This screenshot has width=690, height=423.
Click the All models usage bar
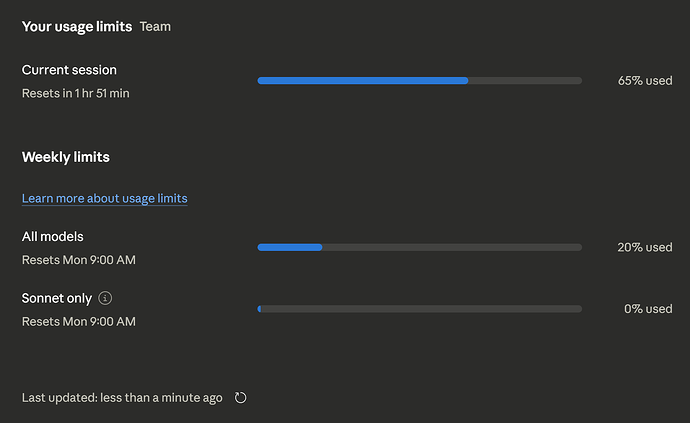click(x=420, y=247)
